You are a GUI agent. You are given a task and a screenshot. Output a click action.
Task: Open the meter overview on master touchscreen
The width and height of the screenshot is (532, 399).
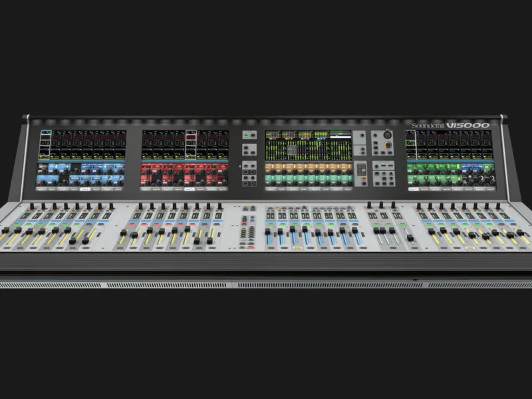[x=308, y=145]
